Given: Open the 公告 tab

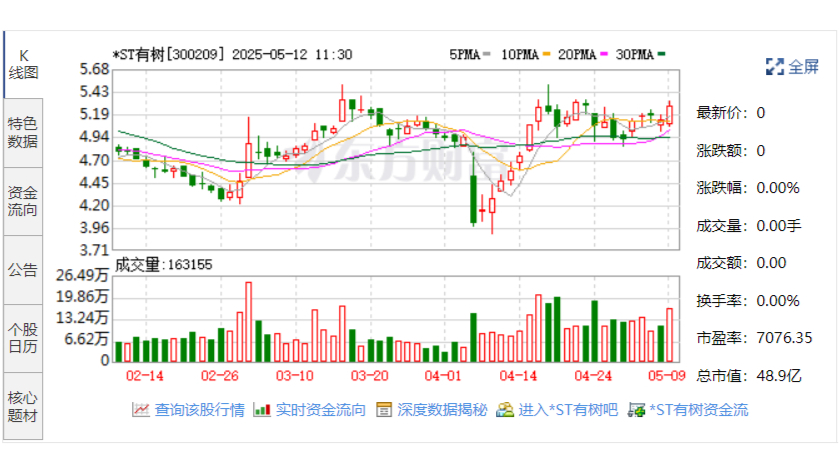Looking at the screenshot, I should [23, 270].
